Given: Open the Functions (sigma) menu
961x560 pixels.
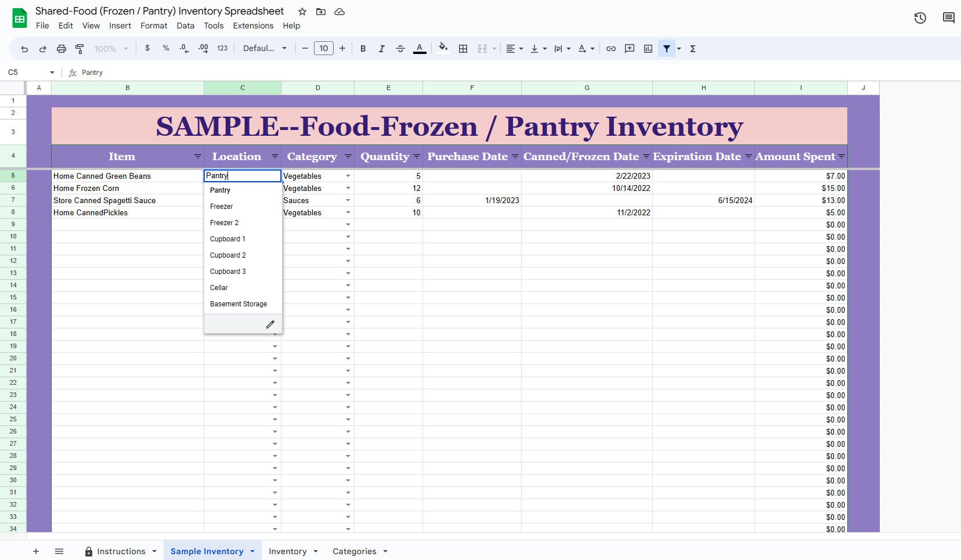Looking at the screenshot, I should (692, 49).
